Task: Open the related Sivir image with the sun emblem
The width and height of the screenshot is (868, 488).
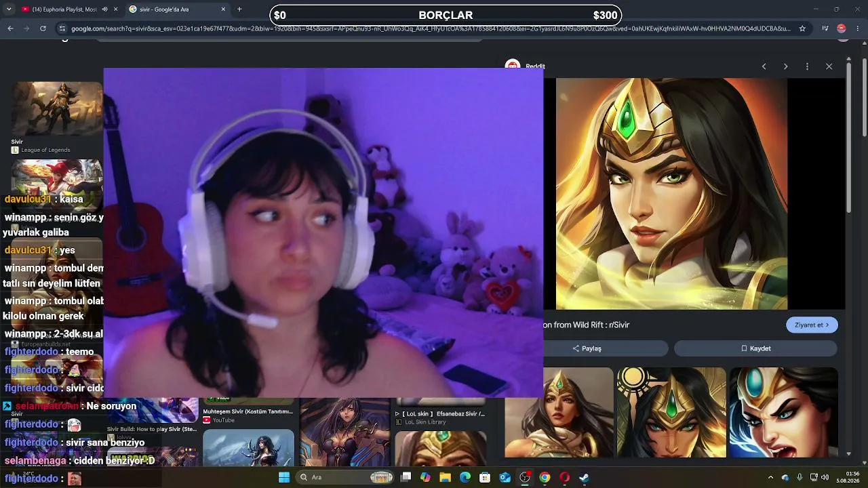Action: (x=671, y=413)
